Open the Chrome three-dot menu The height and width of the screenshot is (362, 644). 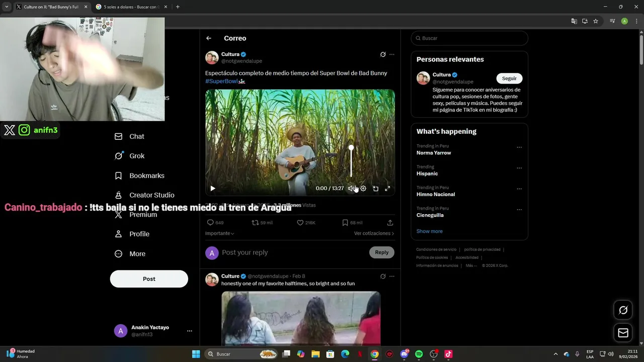tap(636, 21)
